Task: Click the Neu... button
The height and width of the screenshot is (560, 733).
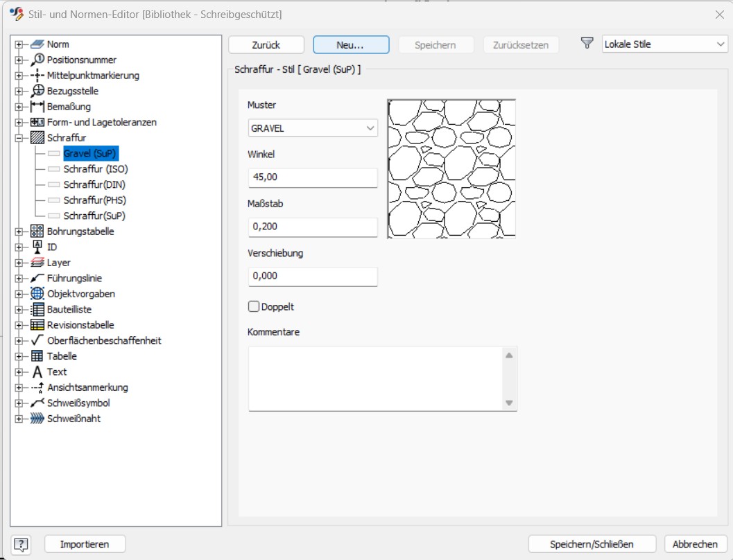Action: (x=351, y=45)
